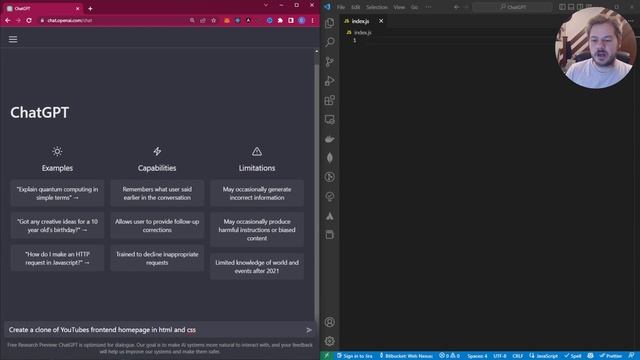
Task: Open the Selection menu in VS Code
Action: click(376, 7)
